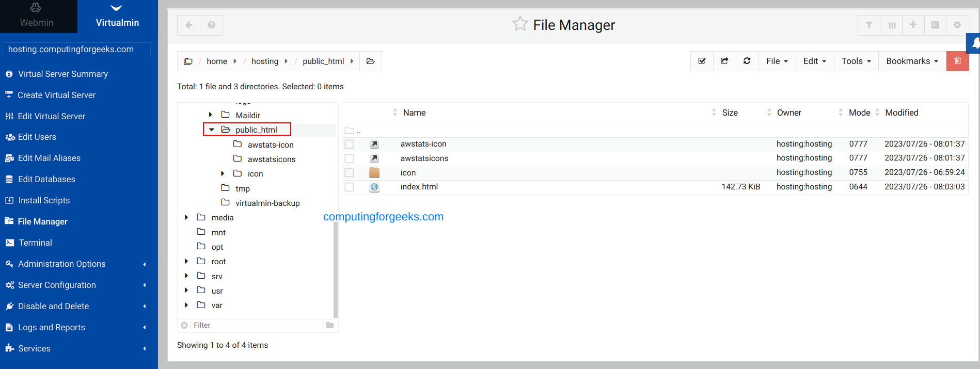Favorite File Manager with the star icon
The width and height of the screenshot is (980, 369).
[x=520, y=24]
